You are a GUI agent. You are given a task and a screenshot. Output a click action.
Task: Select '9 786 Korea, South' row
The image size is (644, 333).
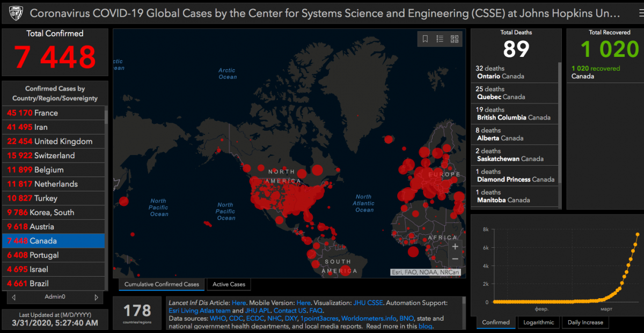pyautogui.click(x=54, y=212)
